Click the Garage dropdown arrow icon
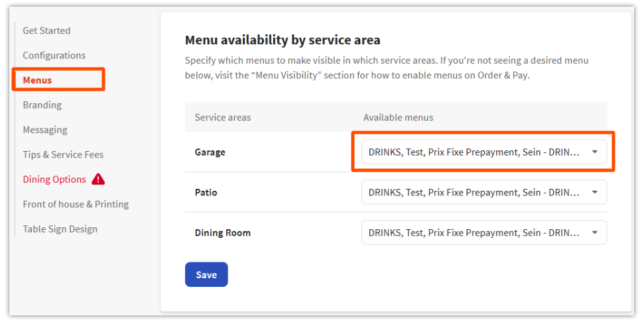 click(x=594, y=152)
